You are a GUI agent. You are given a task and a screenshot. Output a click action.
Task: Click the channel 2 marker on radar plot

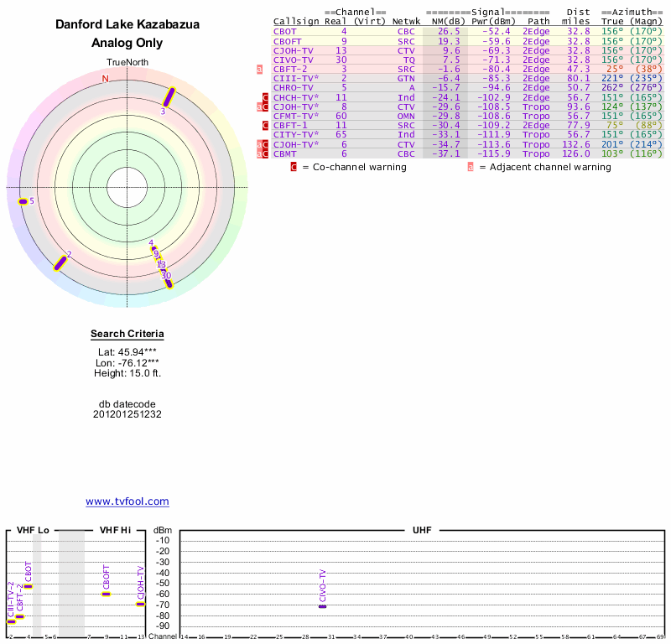tap(60, 263)
